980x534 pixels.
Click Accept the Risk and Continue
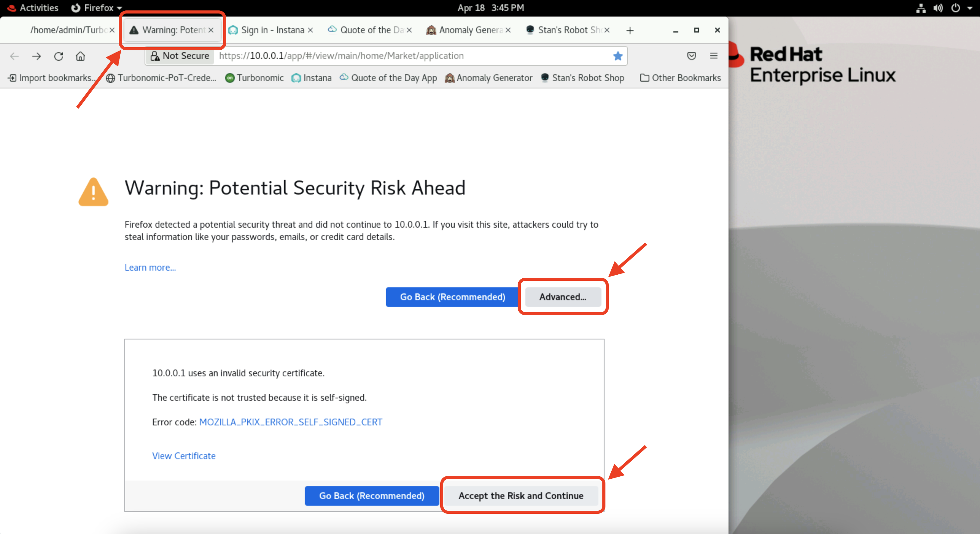(520, 495)
